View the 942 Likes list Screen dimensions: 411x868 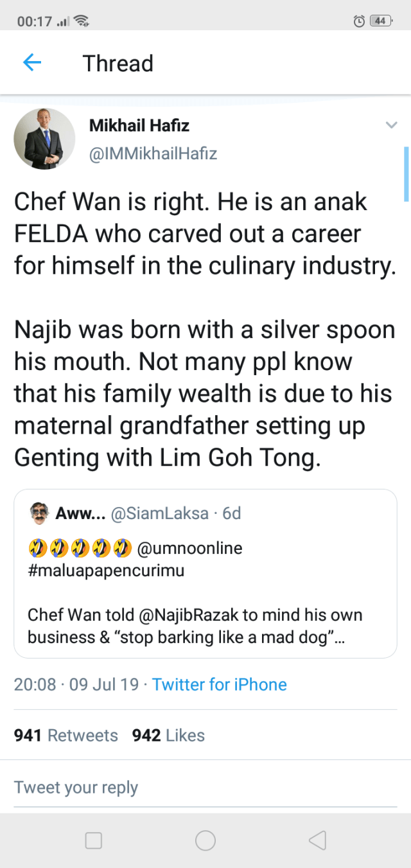tap(168, 735)
